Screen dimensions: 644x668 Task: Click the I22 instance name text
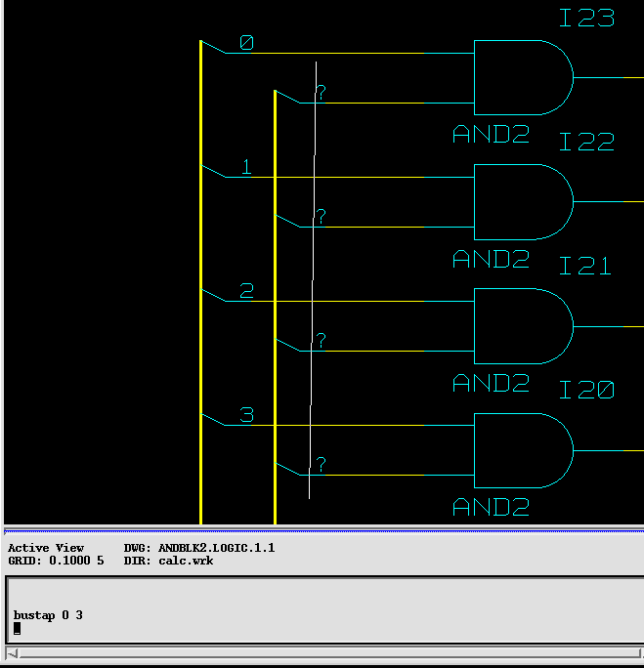pos(586,142)
